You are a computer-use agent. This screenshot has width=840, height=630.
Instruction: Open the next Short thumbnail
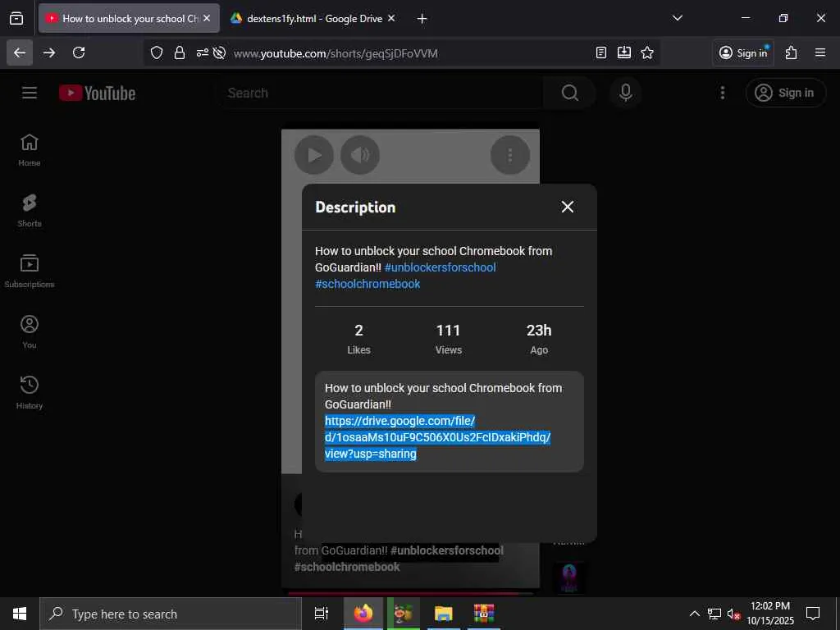coord(569,577)
